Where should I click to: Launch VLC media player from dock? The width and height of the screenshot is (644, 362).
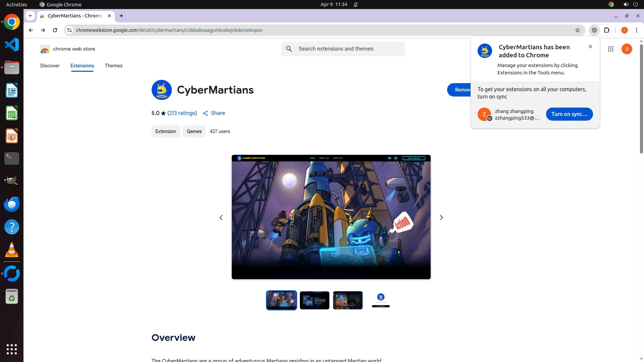pyautogui.click(x=12, y=250)
